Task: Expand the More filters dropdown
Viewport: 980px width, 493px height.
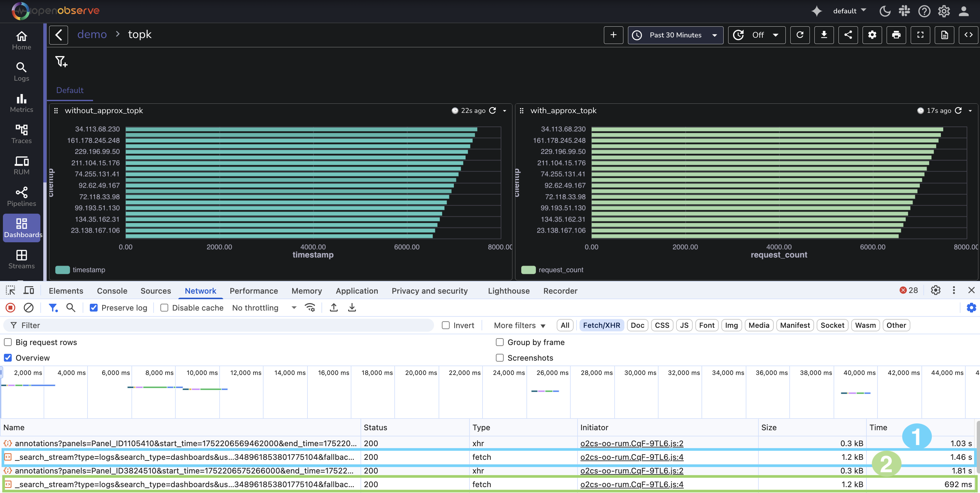Action: click(x=519, y=325)
